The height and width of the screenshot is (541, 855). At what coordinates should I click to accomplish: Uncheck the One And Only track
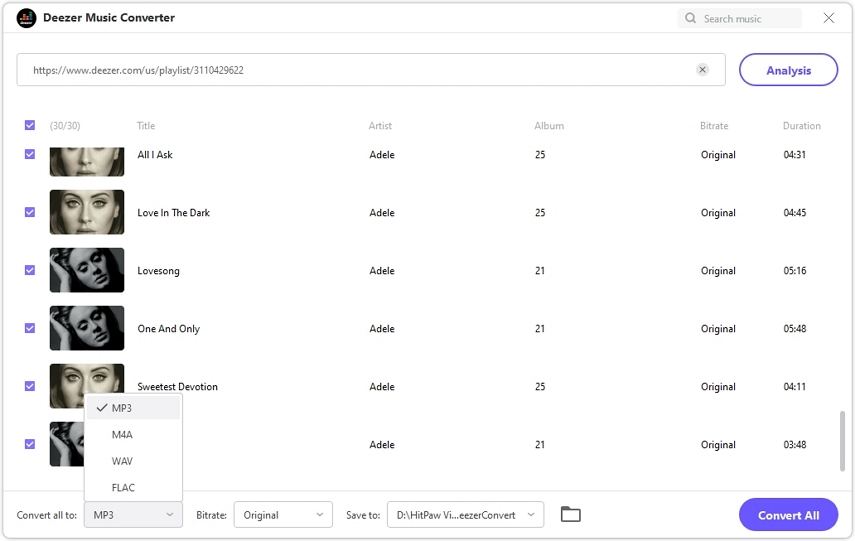click(x=30, y=328)
